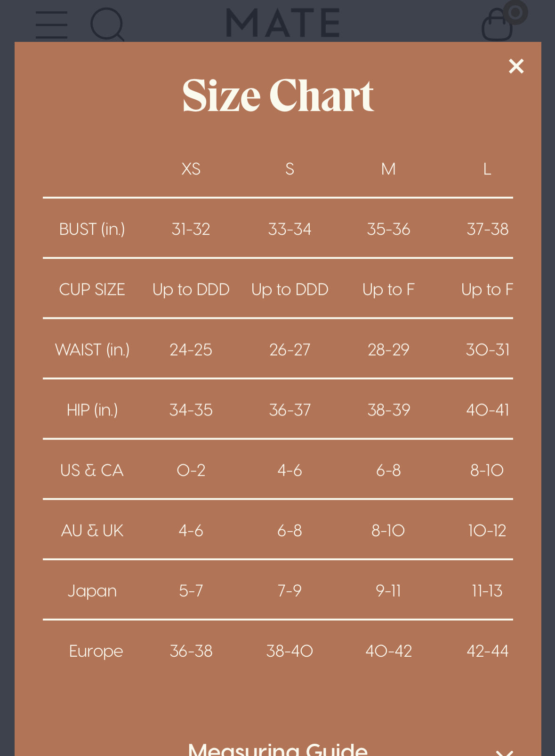The image size is (555, 756).
Task: Click the BUST (in.) row label
Action: [x=92, y=229]
